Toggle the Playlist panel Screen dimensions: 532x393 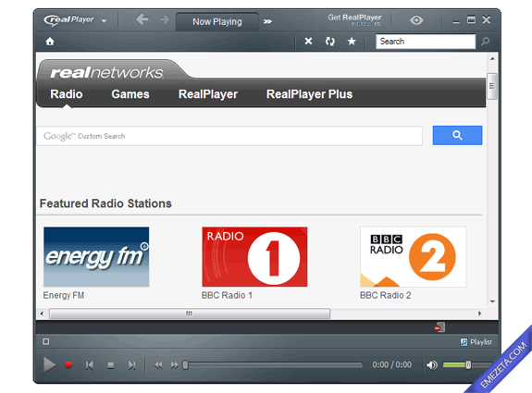[x=476, y=342]
